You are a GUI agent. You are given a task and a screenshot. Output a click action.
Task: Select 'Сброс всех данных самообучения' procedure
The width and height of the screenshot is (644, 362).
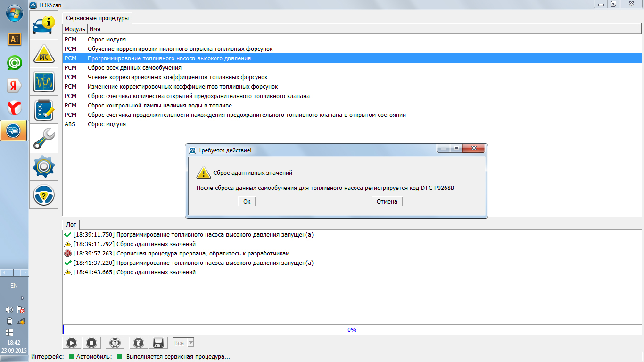coord(134,68)
